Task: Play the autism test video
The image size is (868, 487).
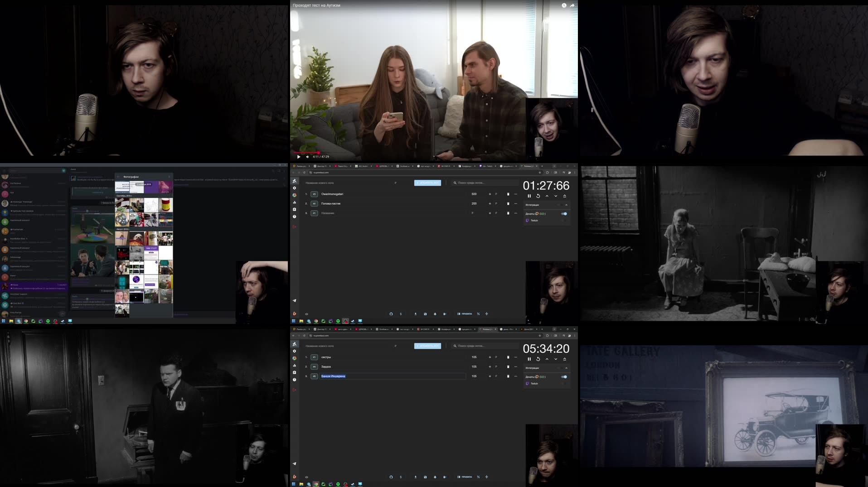Action: click(298, 157)
